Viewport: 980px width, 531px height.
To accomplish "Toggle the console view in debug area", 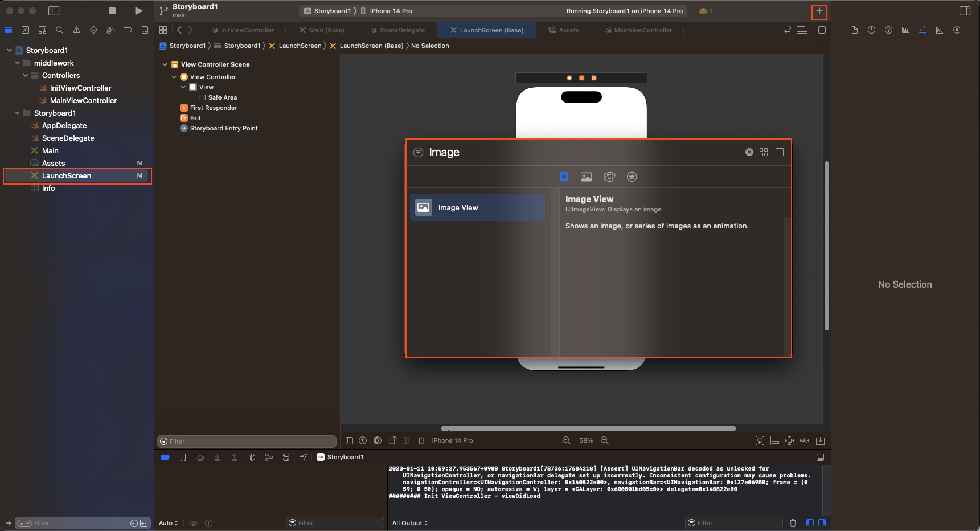I will coord(822,523).
